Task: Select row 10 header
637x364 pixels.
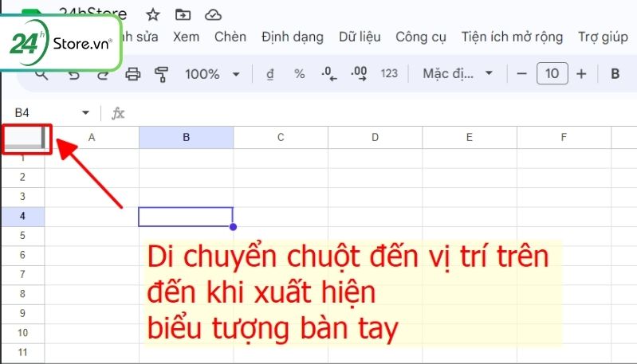Action: pos(23,333)
